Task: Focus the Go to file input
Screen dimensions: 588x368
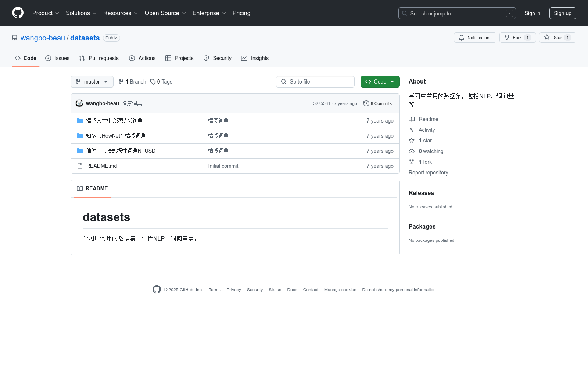Action: 315,82
